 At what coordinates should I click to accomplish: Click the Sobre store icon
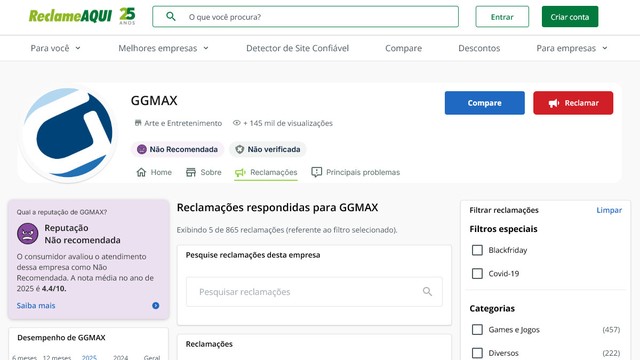pyautogui.click(x=191, y=172)
